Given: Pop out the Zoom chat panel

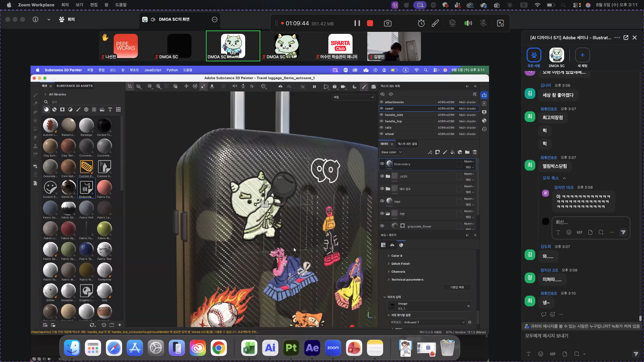Looking at the screenshot, I should pyautogui.click(x=626, y=38).
